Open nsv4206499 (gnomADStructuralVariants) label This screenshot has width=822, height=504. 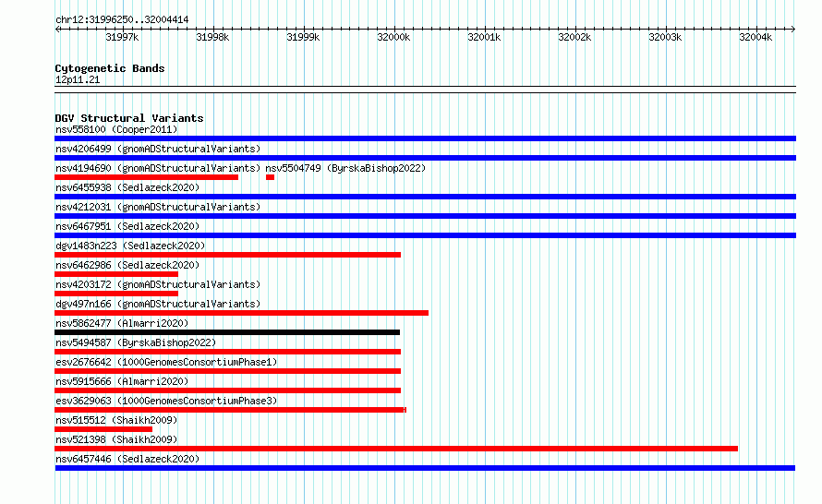coord(158,149)
